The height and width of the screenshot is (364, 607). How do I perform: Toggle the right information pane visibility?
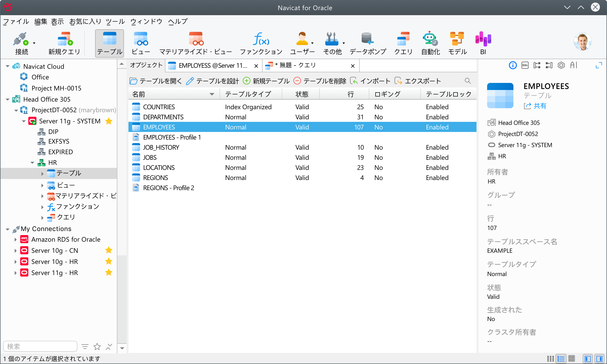pyautogui.click(x=599, y=359)
